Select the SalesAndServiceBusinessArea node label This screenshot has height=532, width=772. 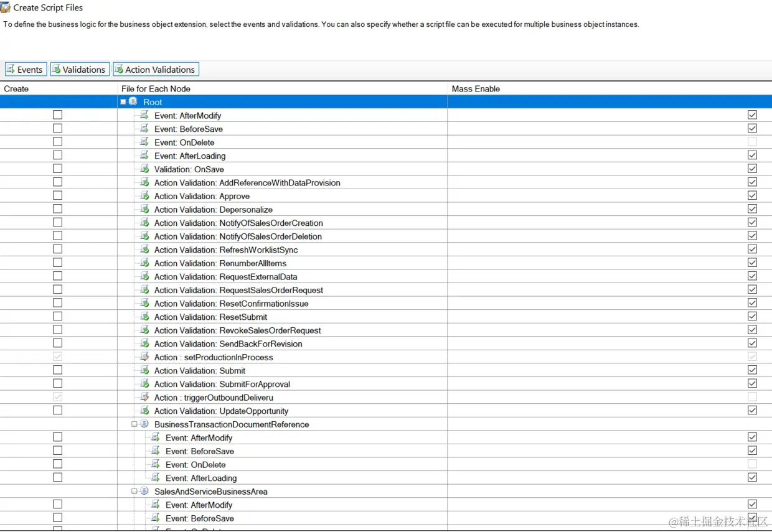point(211,492)
